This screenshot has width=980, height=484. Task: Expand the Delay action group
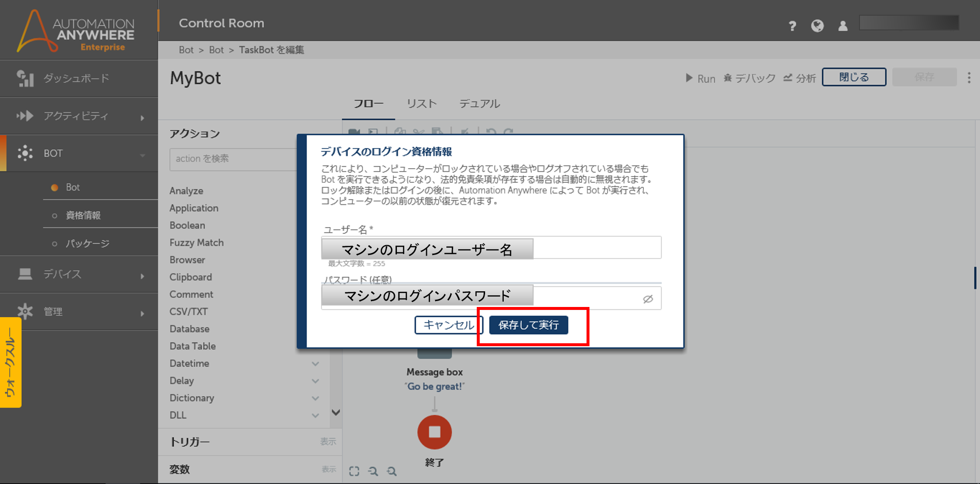point(316,381)
